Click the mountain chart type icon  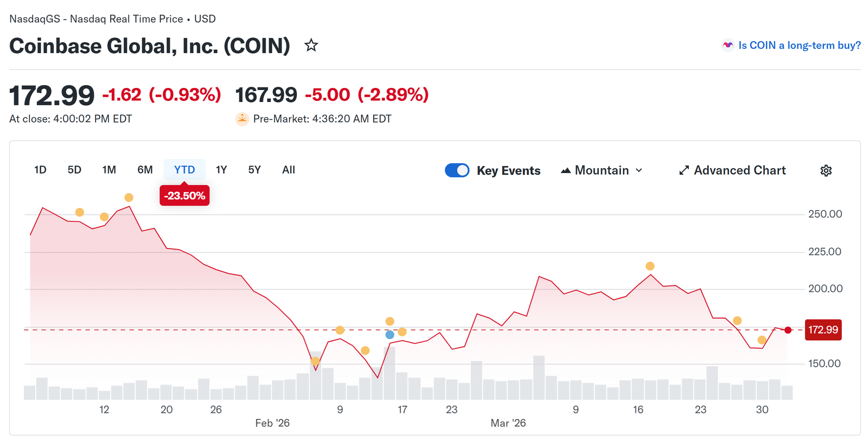(566, 170)
